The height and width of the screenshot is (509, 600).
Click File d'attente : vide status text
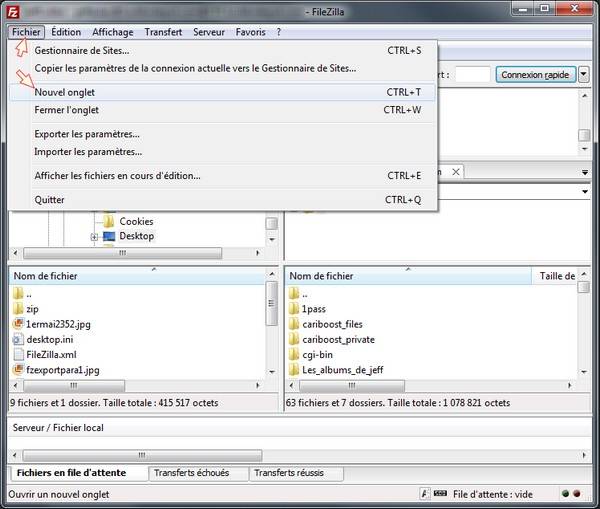coord(492,494)
